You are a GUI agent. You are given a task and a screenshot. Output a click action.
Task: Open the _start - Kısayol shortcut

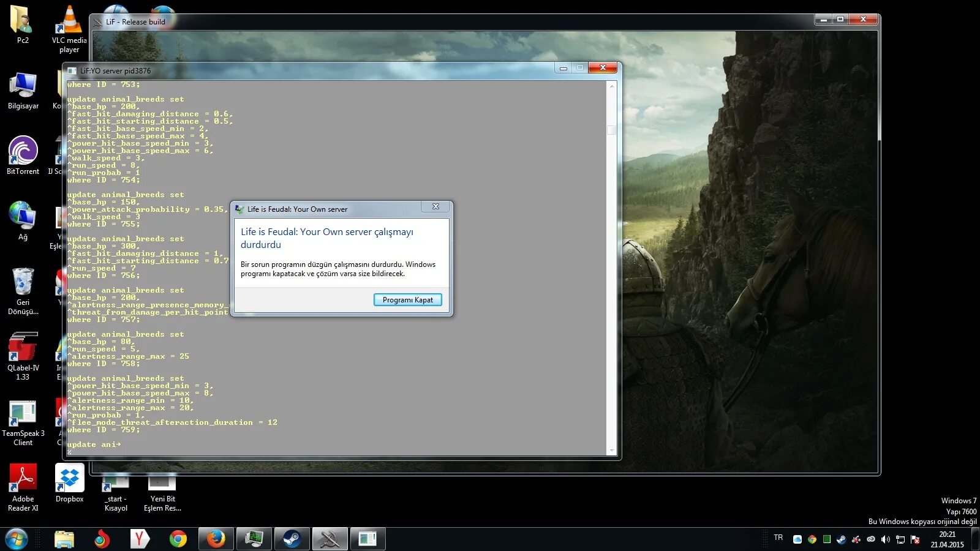point(116,493)
